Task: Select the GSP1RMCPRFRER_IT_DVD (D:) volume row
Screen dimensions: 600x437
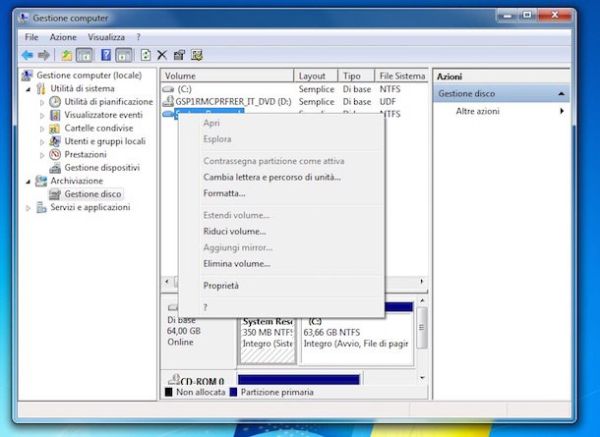Action: click(232, 102)
